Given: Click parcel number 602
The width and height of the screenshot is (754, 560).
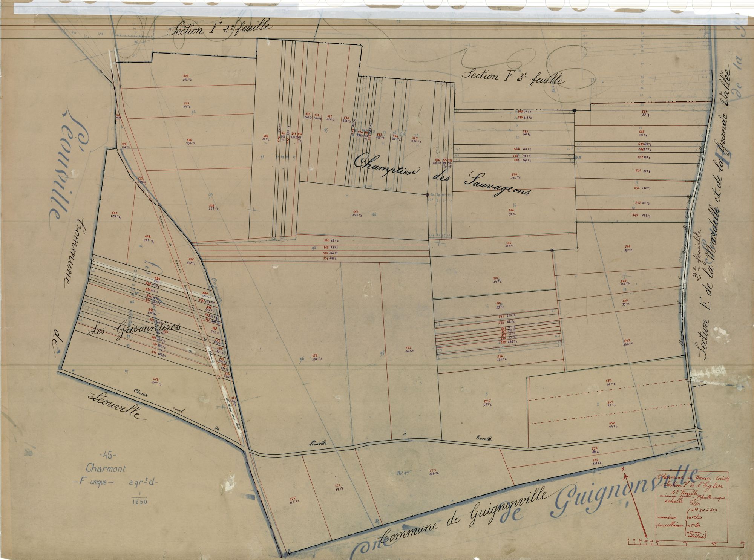Looking at the screenshot, I should point(147,237).
